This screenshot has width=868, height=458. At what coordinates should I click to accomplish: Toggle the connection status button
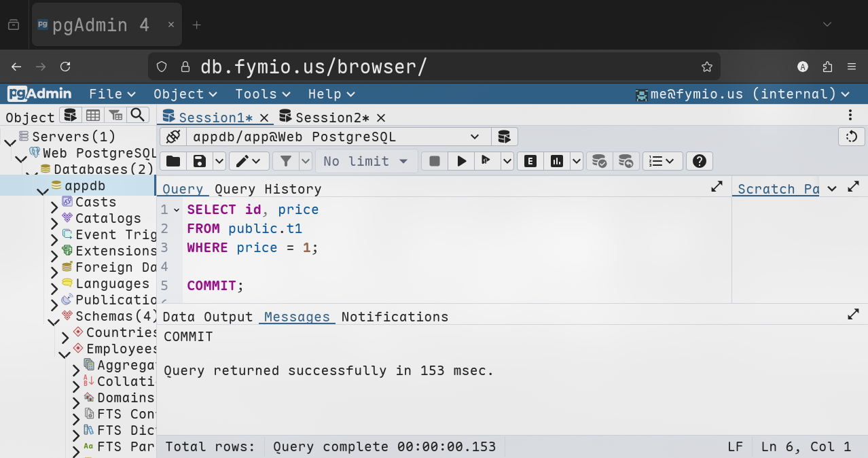pyautogui.click(x=173, y=137)
